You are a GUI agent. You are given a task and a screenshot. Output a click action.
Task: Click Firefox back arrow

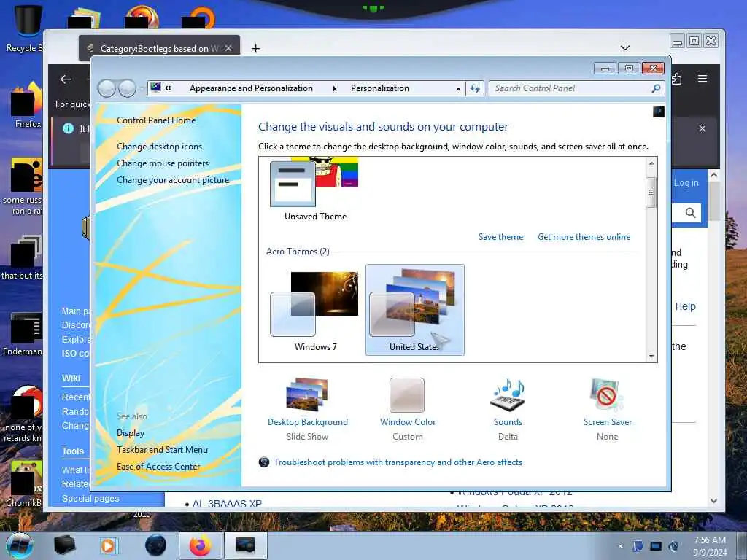[x=66, y=79]
